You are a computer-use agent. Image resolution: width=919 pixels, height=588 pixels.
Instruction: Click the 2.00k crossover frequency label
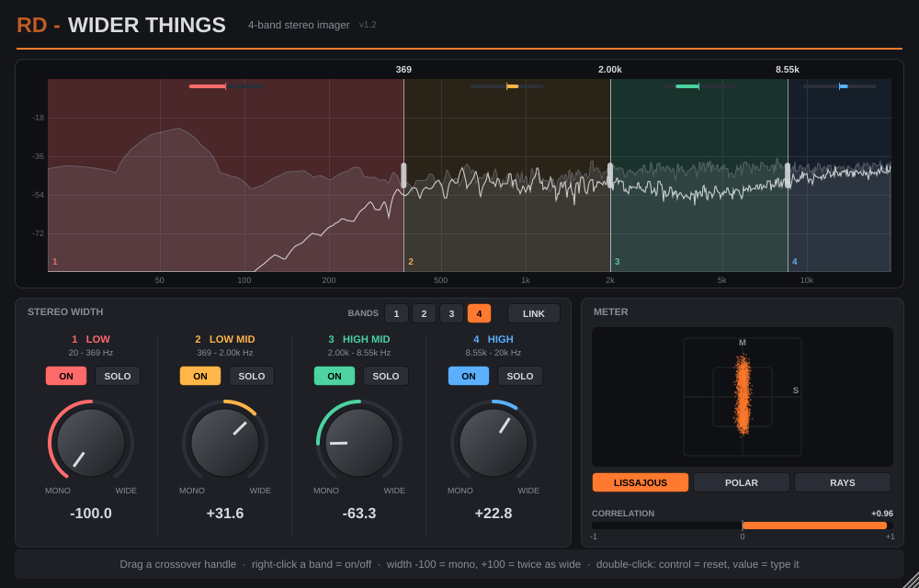pos(610,69)
